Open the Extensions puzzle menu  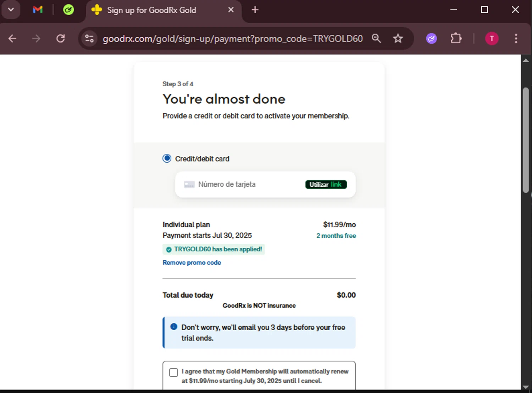456,38
